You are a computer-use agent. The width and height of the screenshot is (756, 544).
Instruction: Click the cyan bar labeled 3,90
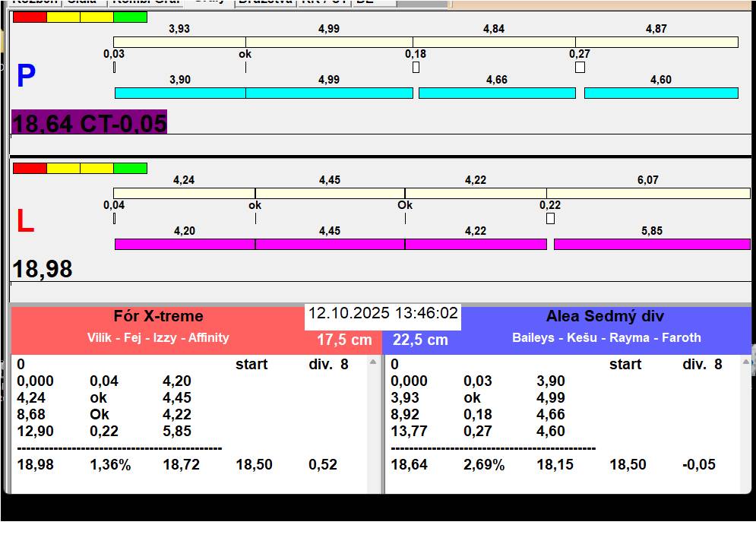pos(180,93)
